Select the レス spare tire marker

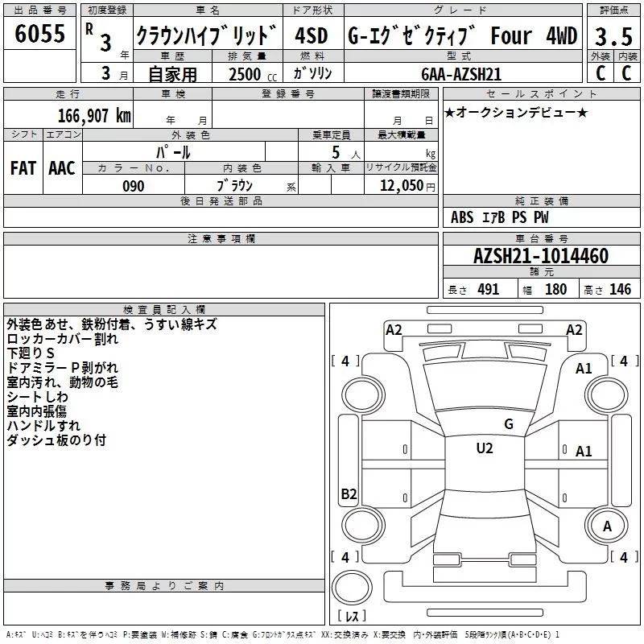353,617
